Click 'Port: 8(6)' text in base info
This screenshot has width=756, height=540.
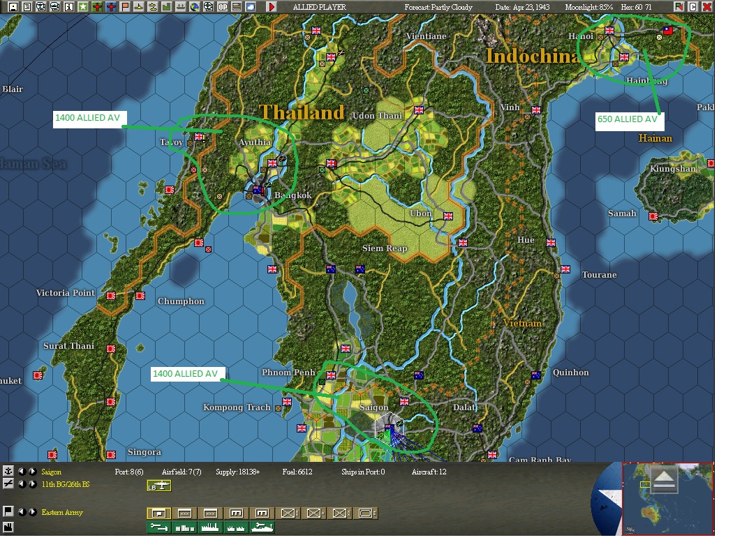pyautogui.click(x=129, y=472)
